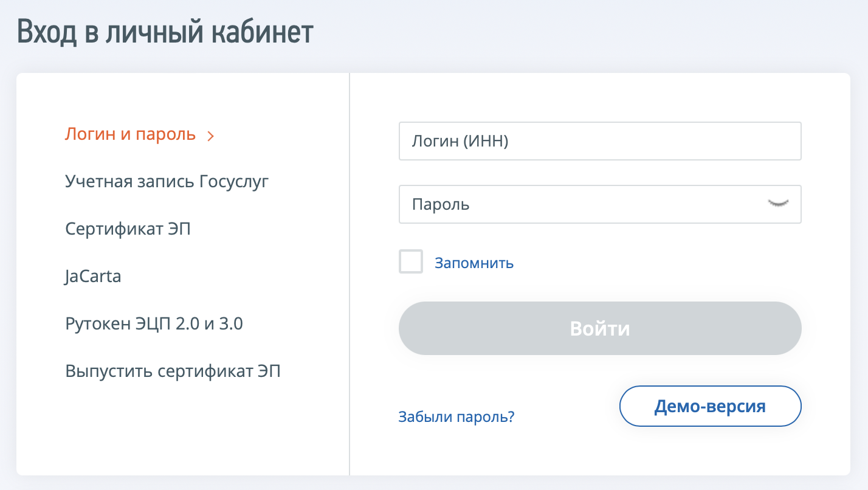Show password using the eye icon
Screen dimensions: 868x490
[779, 204]
